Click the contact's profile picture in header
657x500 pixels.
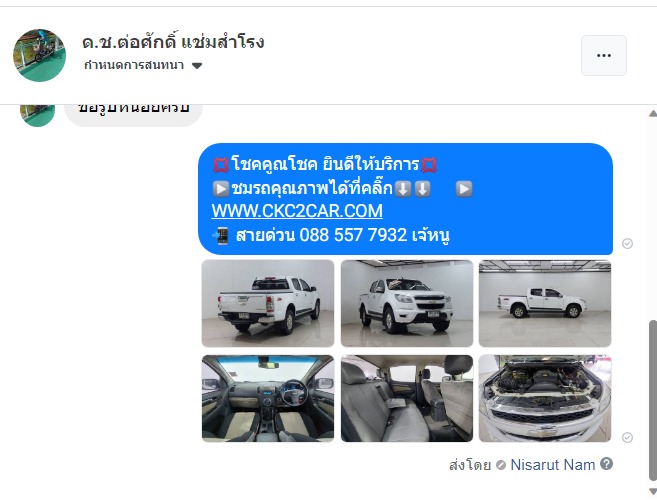click(39, 55)
